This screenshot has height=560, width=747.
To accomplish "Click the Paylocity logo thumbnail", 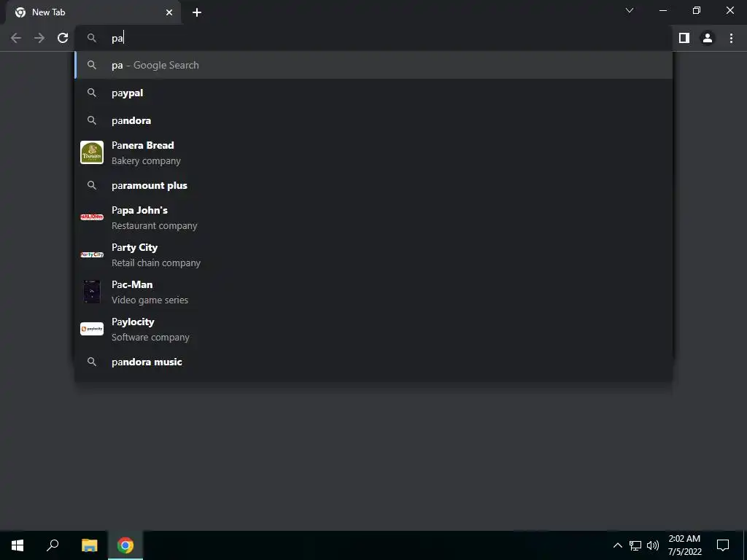I will coord(92,329).
